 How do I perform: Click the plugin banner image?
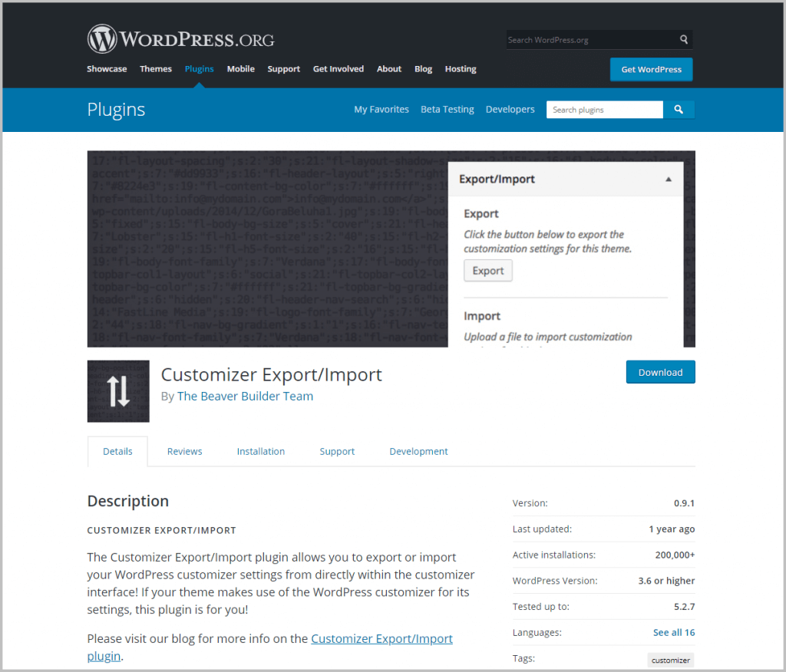tap(391, 249)
